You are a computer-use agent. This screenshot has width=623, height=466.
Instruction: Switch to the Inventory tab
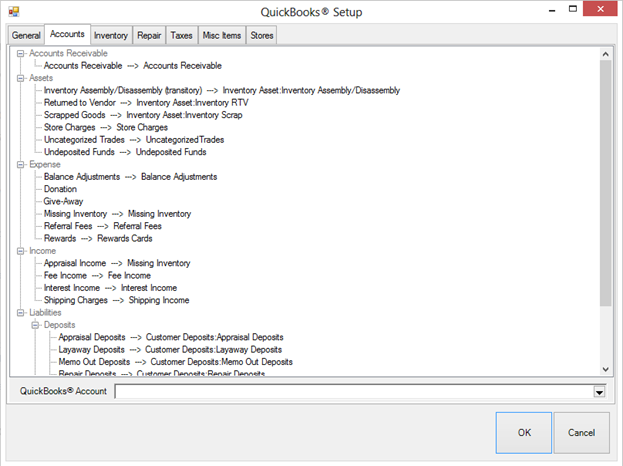(x=111, y=35)
